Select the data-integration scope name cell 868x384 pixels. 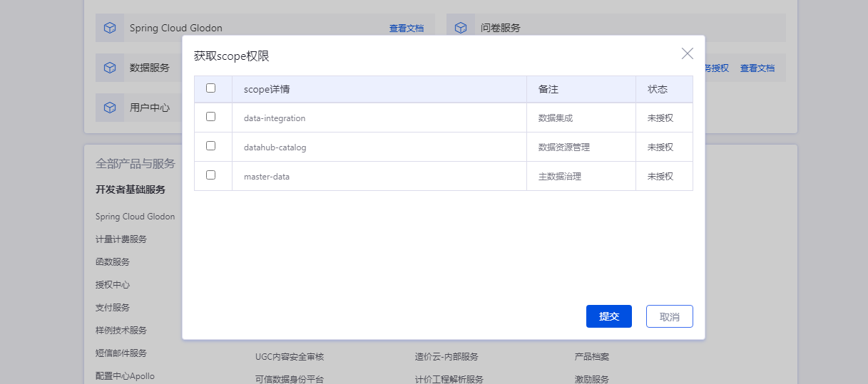275,118
